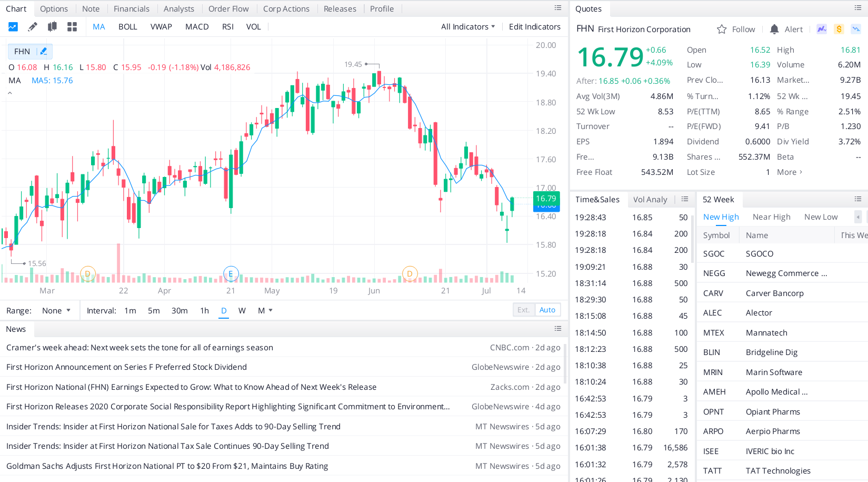Toggle the Auto scale button

[x=547, y=310]
